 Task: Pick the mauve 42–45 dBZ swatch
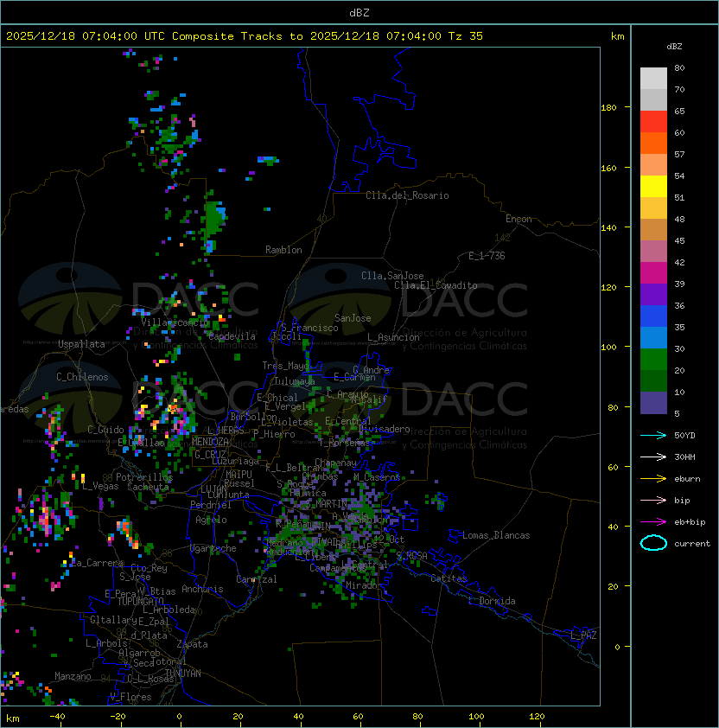653,252
